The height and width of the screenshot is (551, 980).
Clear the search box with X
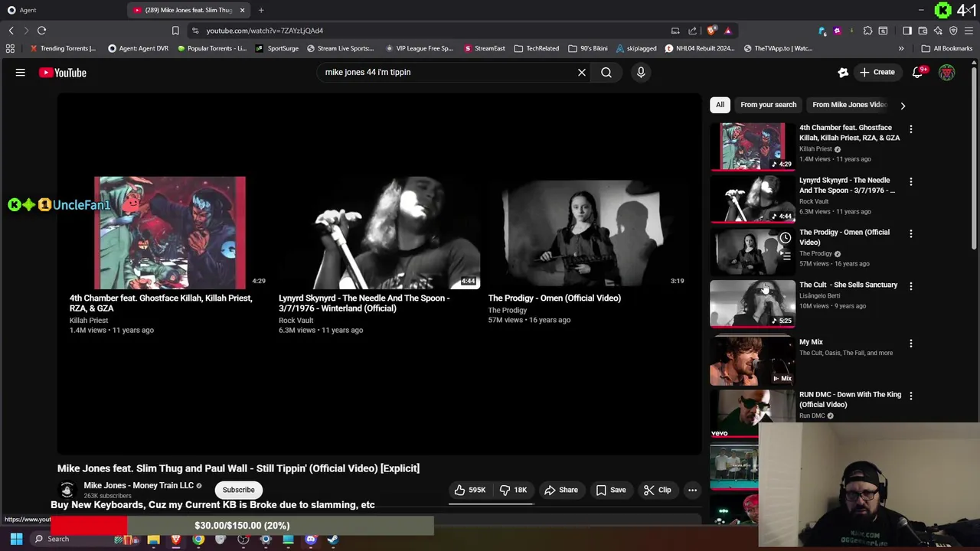click(x=582, y=73)
